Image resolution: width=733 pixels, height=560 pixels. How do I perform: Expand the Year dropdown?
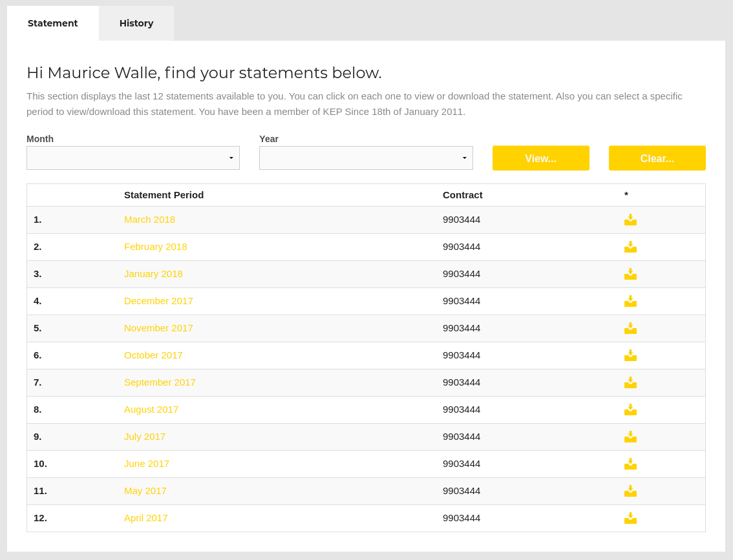(x=366, y=158)
